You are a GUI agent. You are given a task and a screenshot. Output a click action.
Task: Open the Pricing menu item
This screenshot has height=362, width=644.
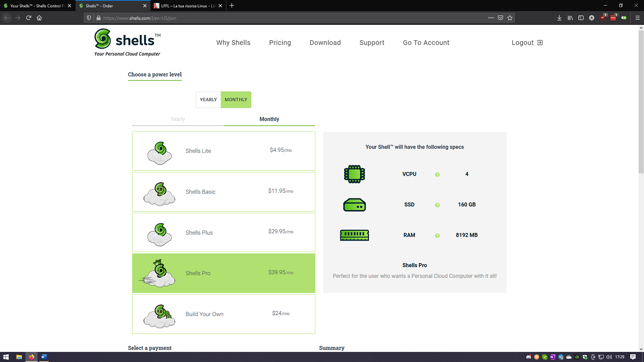click(x=280, y=43)
